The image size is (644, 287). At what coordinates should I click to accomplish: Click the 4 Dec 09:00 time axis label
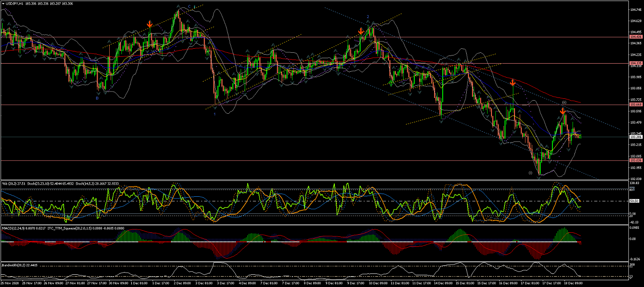tap(247, 283)
